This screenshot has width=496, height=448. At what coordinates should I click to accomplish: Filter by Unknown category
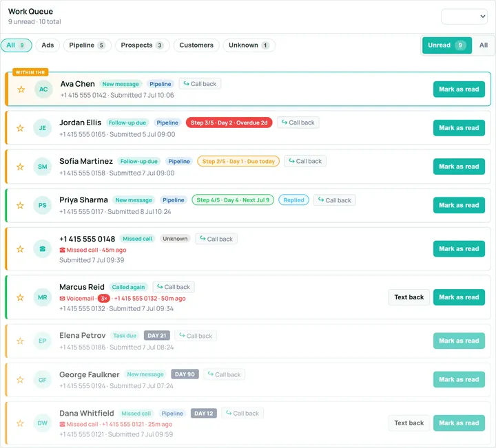pos(249,45)
